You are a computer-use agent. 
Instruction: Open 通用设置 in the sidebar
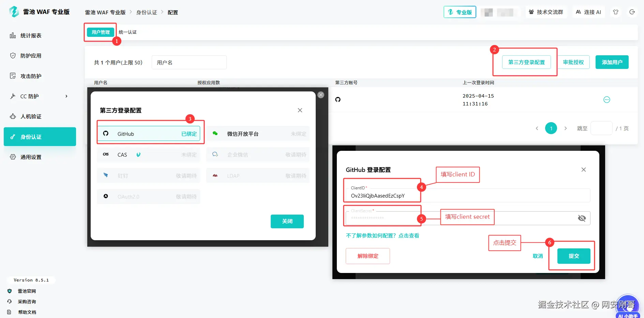coord(40,157)
